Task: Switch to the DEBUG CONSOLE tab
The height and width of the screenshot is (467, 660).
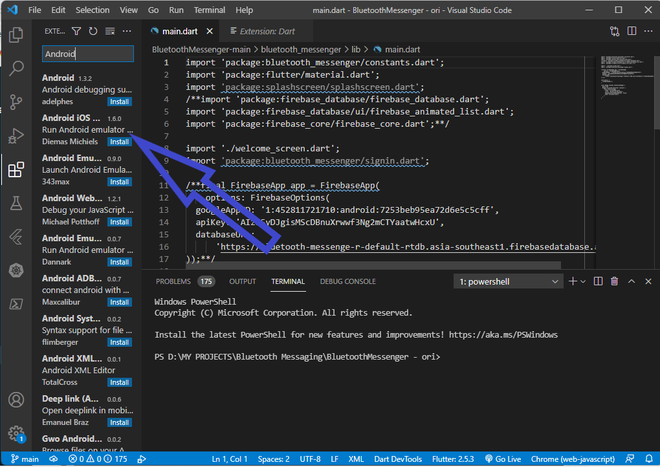Action: (x=348, y=281)
